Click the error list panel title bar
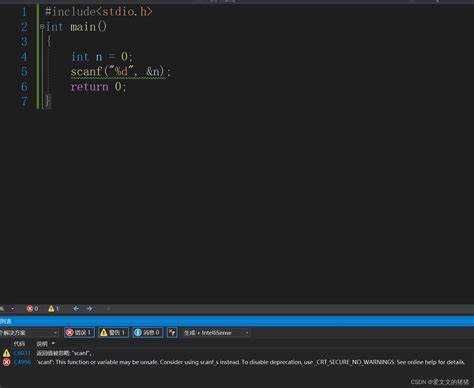474x388 pixels. [x=237, y=321]
